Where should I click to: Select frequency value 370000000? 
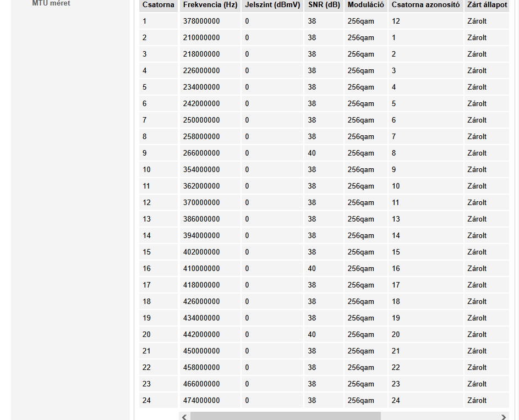(201, 203)
